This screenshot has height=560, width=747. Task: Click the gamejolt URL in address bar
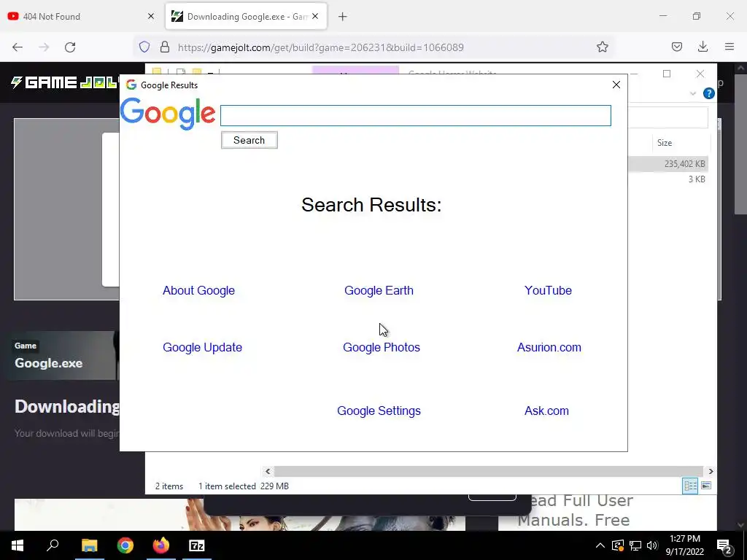(x=321, y=47)
